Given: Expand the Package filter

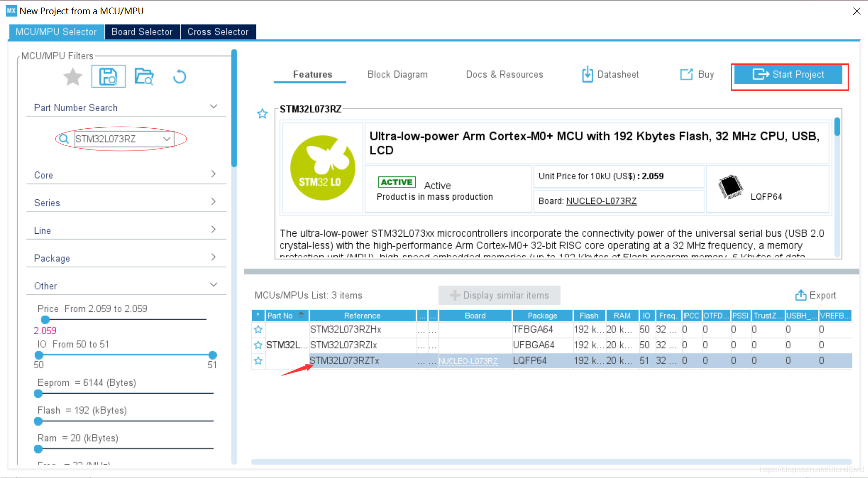Looking at the screenshot, I should point(214,257).
